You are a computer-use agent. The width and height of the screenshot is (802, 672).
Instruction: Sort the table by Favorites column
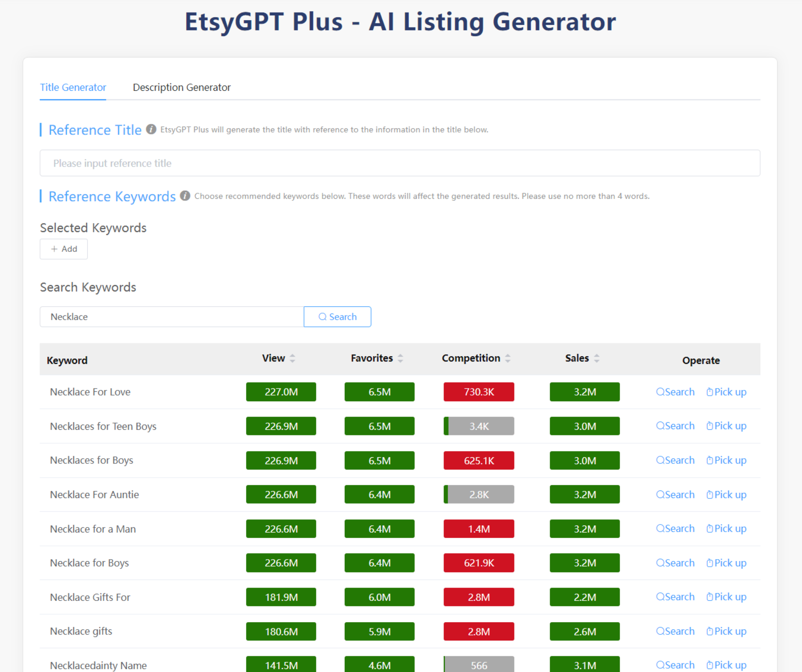click(x=400, y=358)
